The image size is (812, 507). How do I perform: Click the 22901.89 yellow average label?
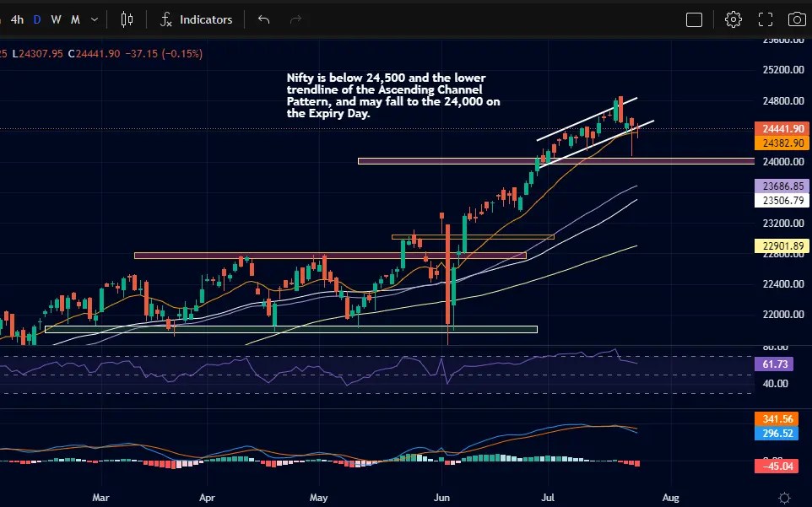pos(782,245)
